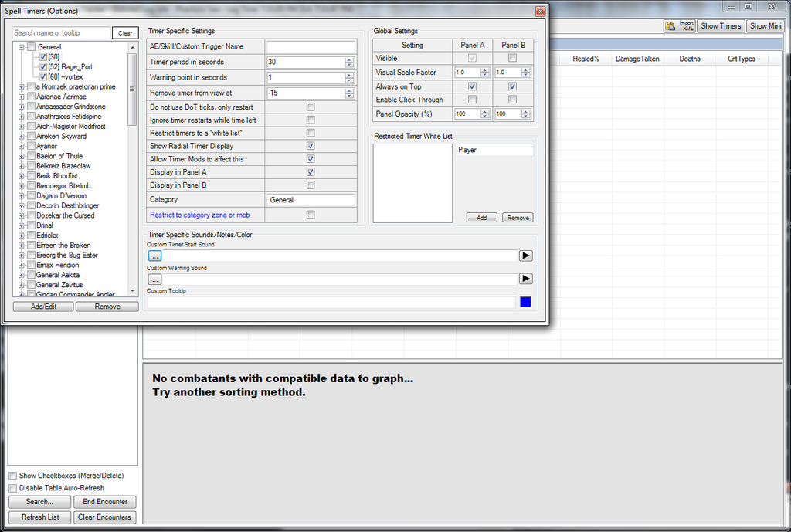Decrease Panel B opacity with down arrow
Screen dimensions: 791x532
[x=525, y=117]
